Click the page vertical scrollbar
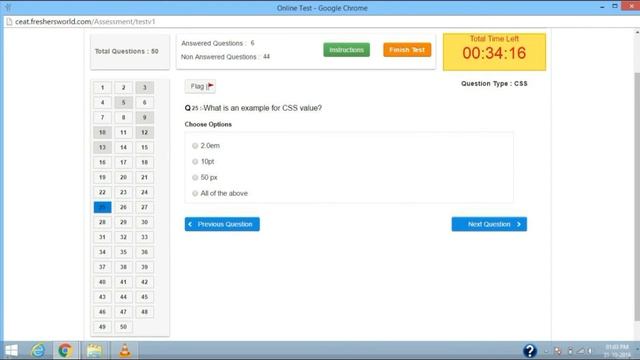Viewport: 640px width, 360px height. [637, 196]
